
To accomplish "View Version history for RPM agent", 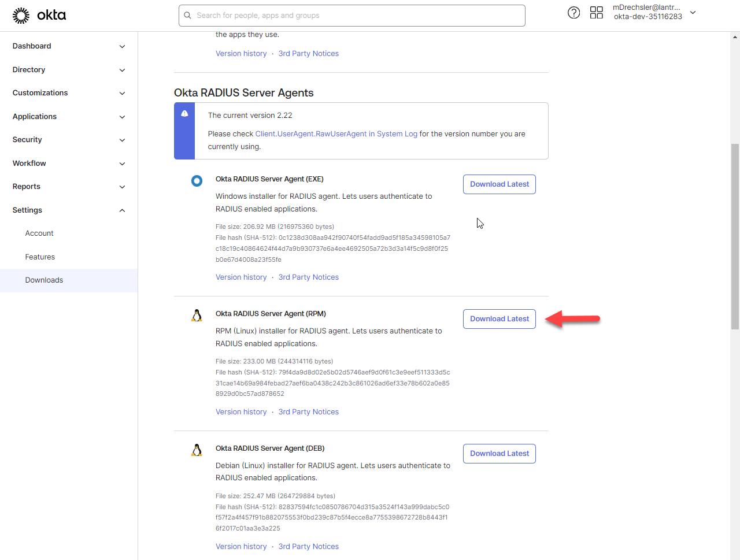I will 241,412.
